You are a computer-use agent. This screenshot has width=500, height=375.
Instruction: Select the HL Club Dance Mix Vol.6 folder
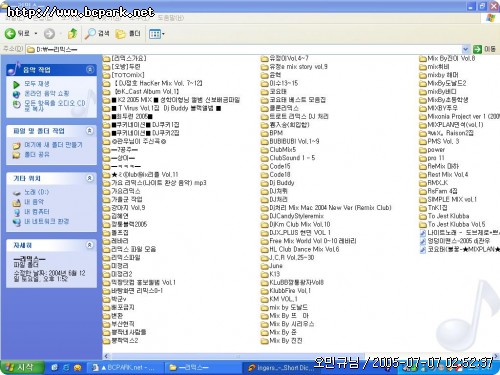(304, 249)
